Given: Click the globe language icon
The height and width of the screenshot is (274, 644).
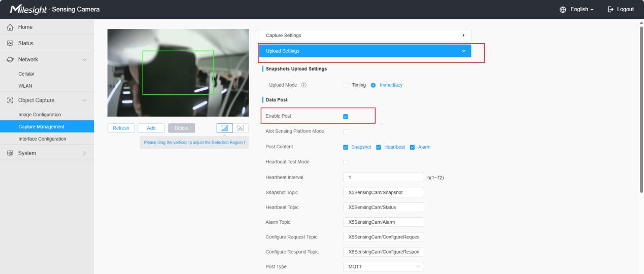Looking at the screenshot, I should (x=563, y=10).
